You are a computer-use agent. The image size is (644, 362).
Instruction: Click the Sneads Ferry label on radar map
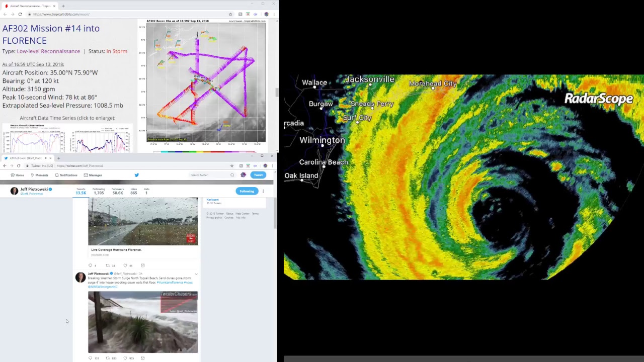(372, 104)
